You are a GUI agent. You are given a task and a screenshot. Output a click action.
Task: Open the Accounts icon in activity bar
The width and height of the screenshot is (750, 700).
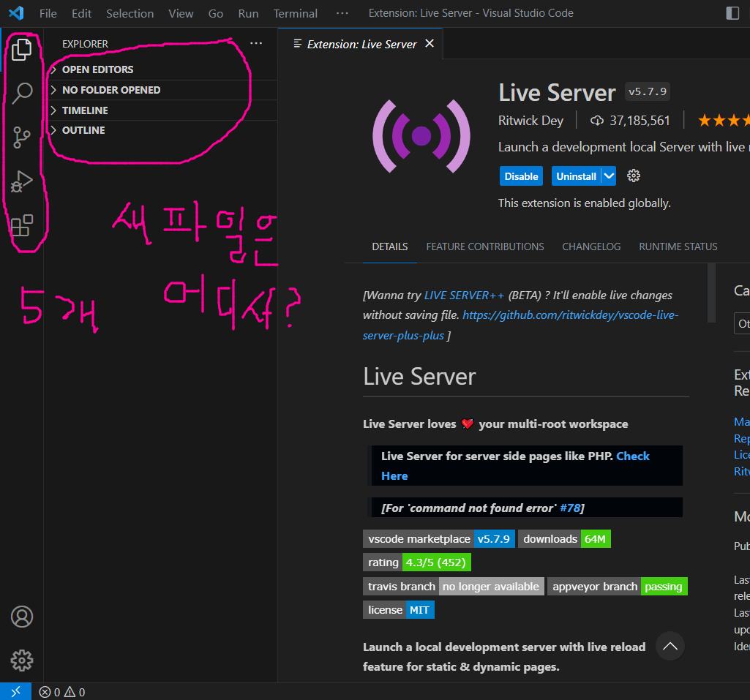[22, 617]
